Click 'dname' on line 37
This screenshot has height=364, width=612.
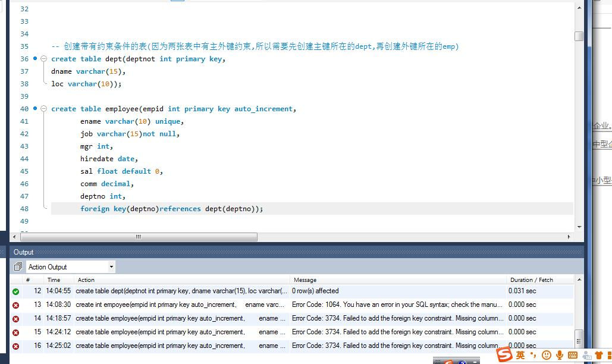(x=61, y=71)
